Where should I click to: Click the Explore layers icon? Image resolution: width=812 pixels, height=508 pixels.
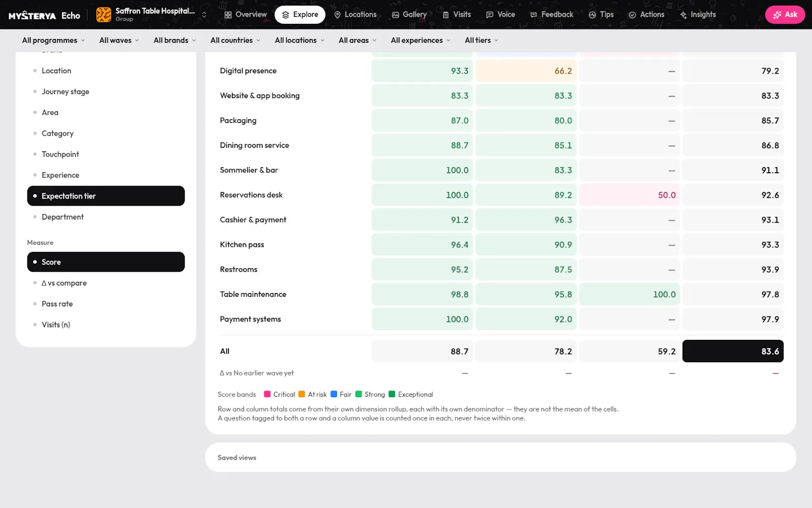286,15
